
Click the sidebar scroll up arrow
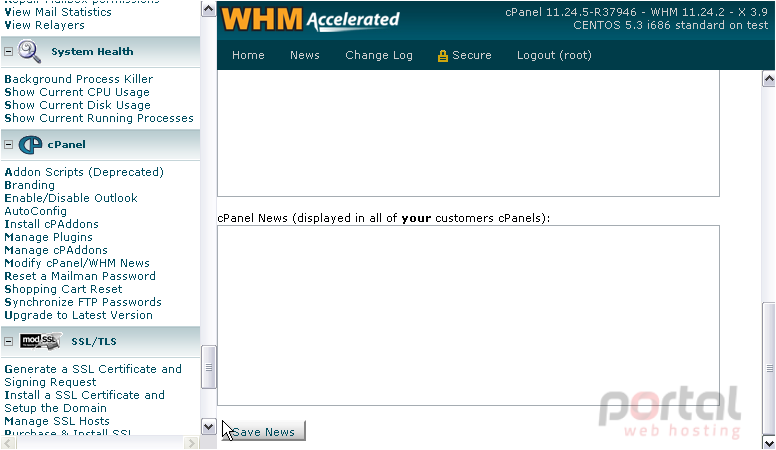pos(208,9)
